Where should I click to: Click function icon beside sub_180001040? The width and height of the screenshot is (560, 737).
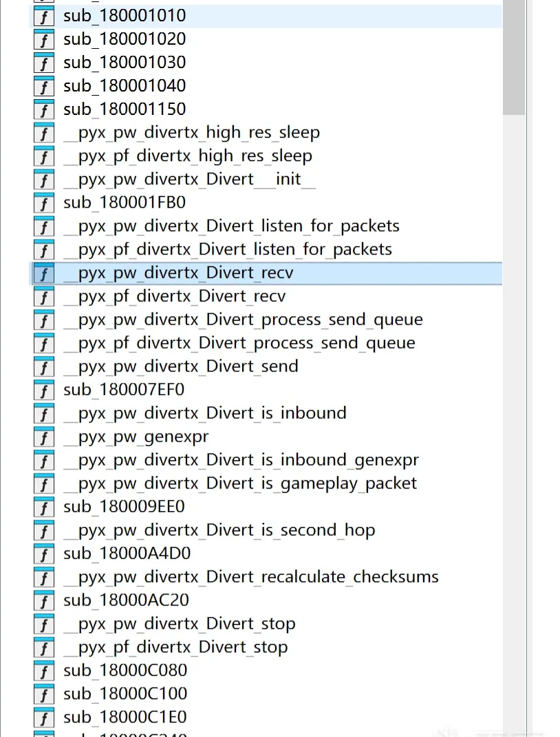[44, 87]
